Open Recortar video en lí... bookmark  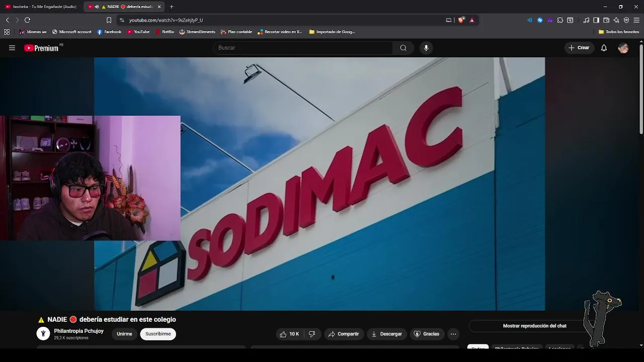point(280,32)
